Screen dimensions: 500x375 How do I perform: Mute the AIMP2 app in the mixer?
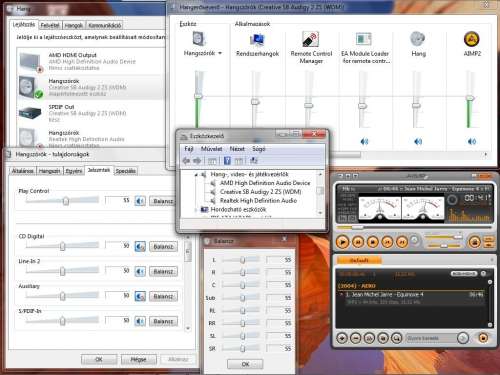coord(472,142)
